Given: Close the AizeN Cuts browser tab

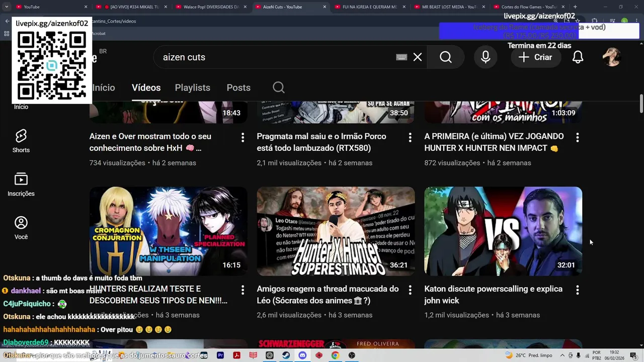Looking at the screenshot, I should (x=325, y=7).
